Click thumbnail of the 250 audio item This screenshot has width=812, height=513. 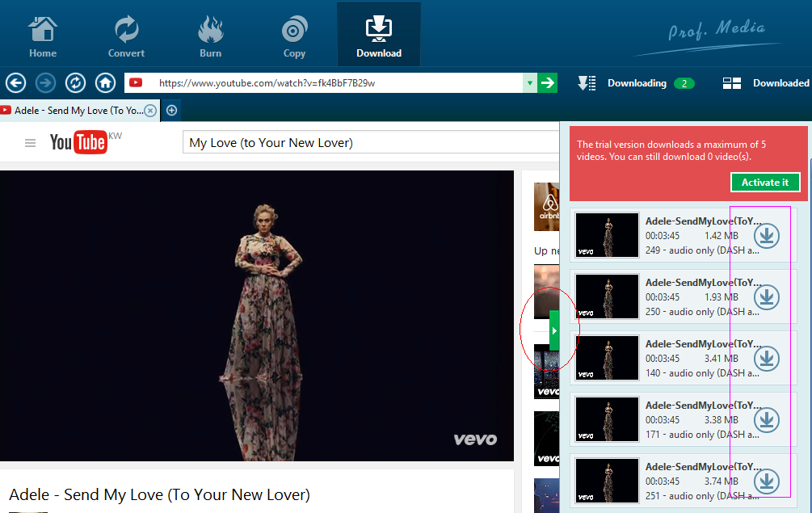pyautogui.click(x=607, y=296)
